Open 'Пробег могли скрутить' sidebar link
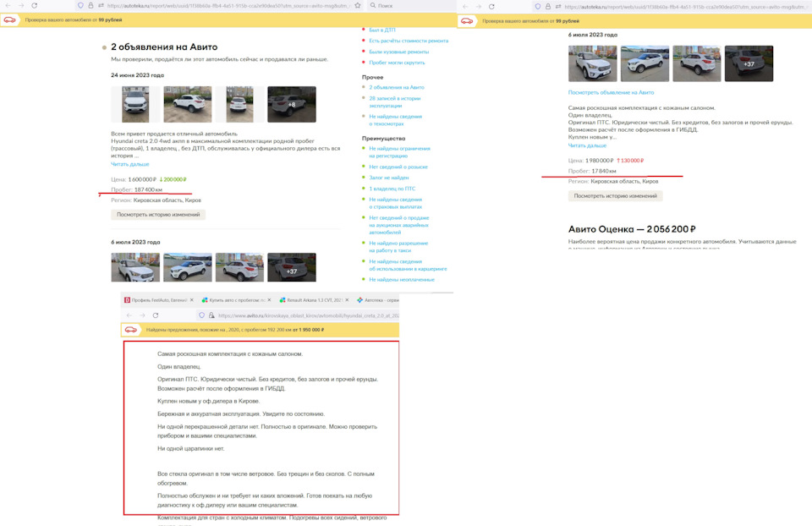Screen dimensions: 812x526 click(x=397, y=63)
